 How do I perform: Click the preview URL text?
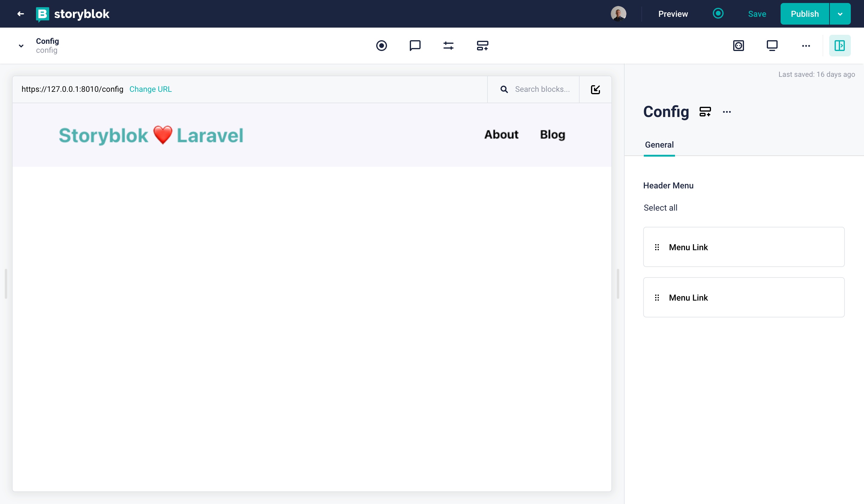pos(72,89)
